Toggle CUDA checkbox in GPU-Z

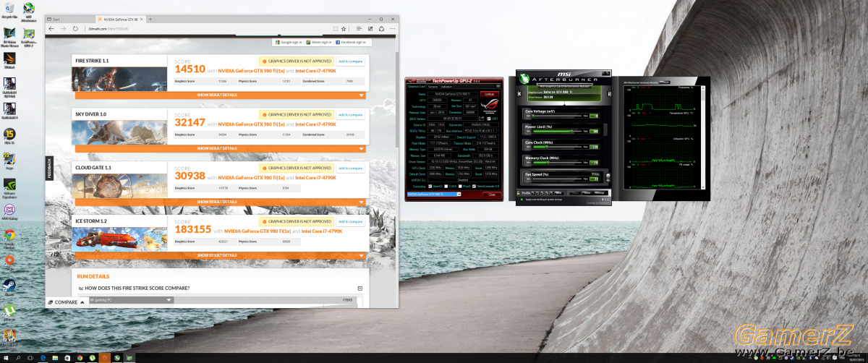pyautogui.click(x=446, y=186)
